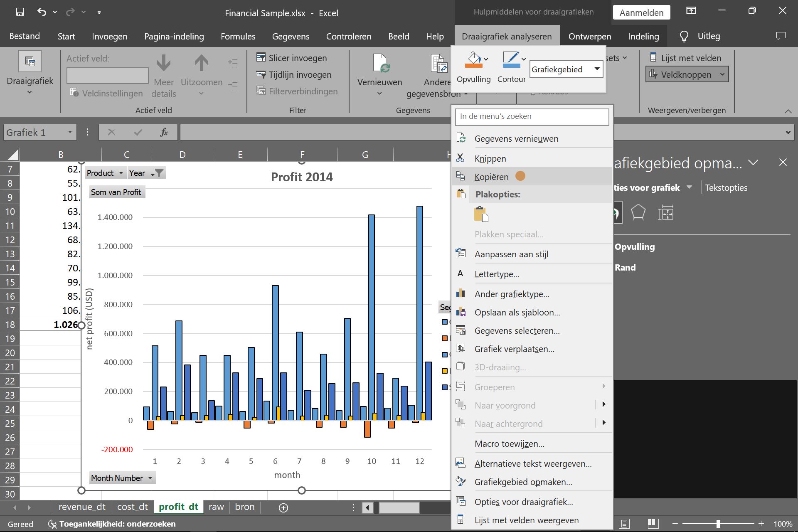Viewport: 798px width, 532px height.
Task: Switch to the cost_dt sheet tab
Action: coord(133,507)
